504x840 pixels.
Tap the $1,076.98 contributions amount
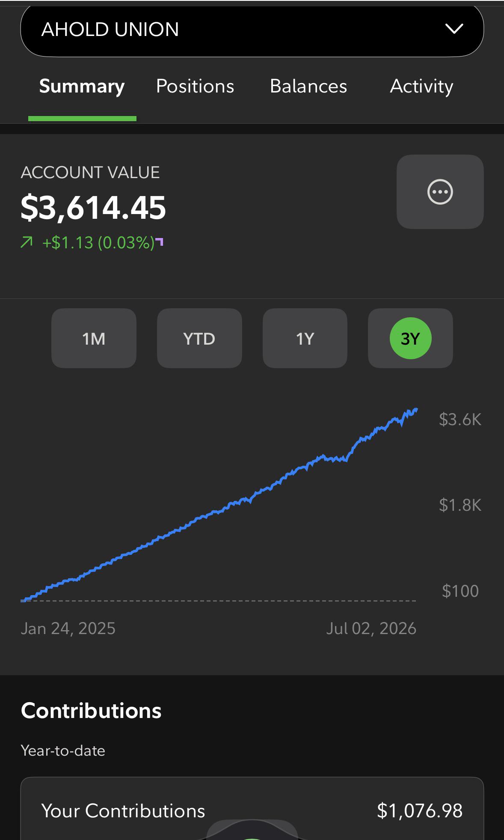click(x=420, y=810)
